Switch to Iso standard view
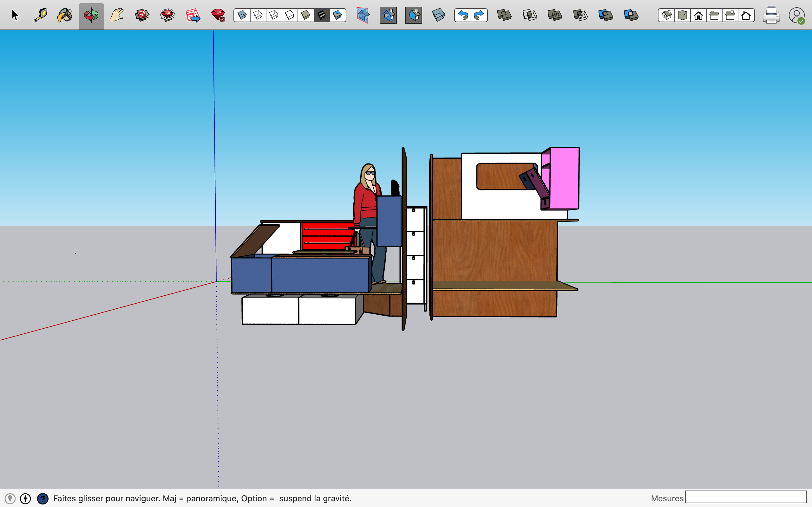812x507 pixels. coord(666,15)
